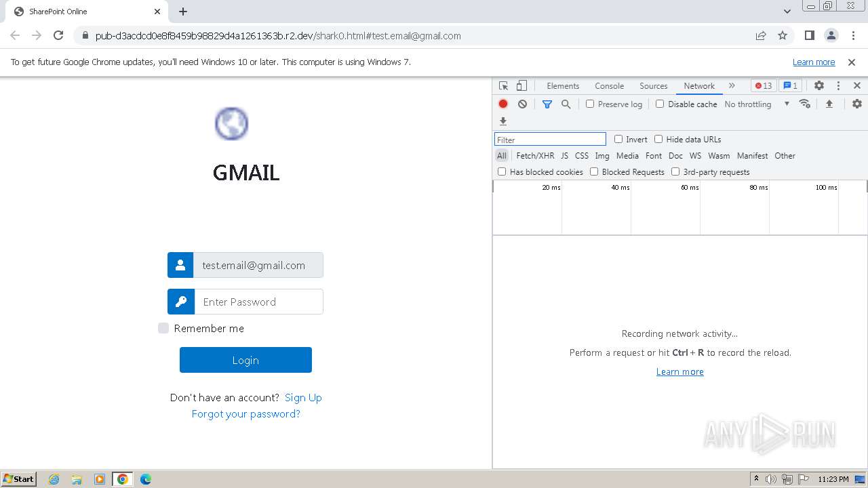Image resolution: width=868 pixels, height=488 pixels.
Task: Expand more DevTools tabs chevron
Action: tap(732, 86)
